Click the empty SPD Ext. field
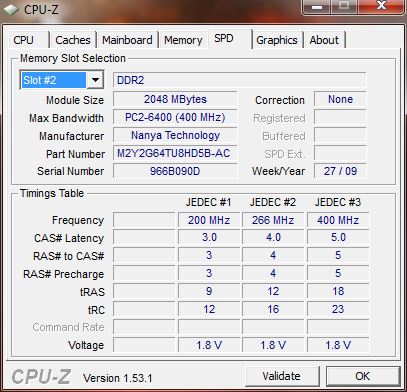 pos(340,153)
